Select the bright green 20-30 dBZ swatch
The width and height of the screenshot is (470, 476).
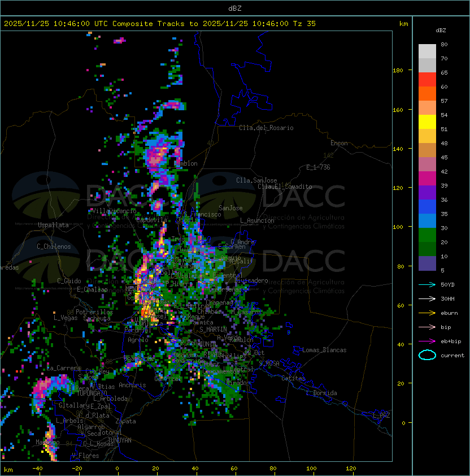427,235
